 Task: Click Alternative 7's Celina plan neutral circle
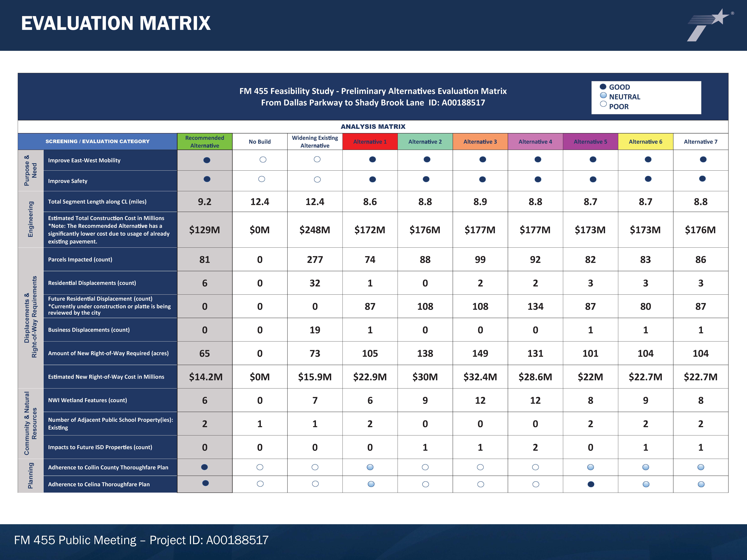pyautogui.click(x=701, y=484)
